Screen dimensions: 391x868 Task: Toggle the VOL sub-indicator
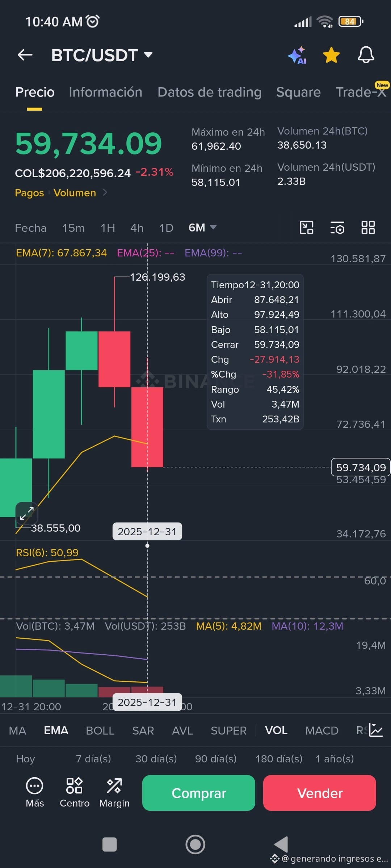tap(276, 731)
